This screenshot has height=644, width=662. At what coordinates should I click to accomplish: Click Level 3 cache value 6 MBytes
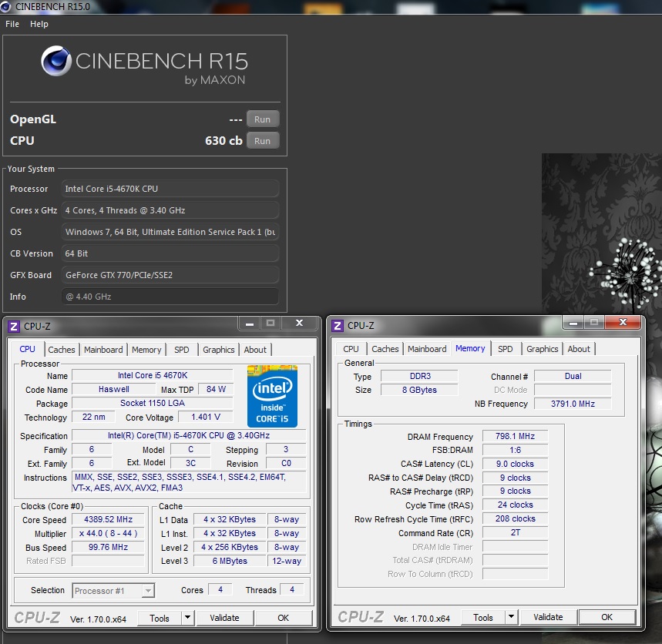(x=230, y=561)
